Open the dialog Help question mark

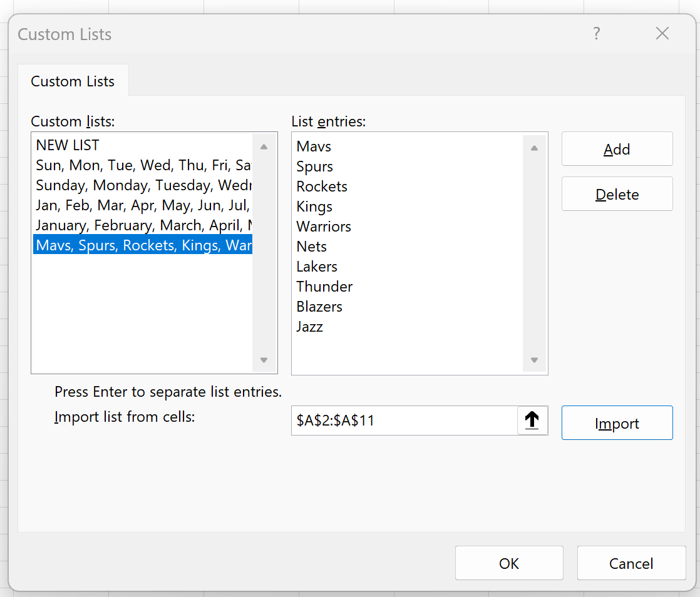pos(596,34)
